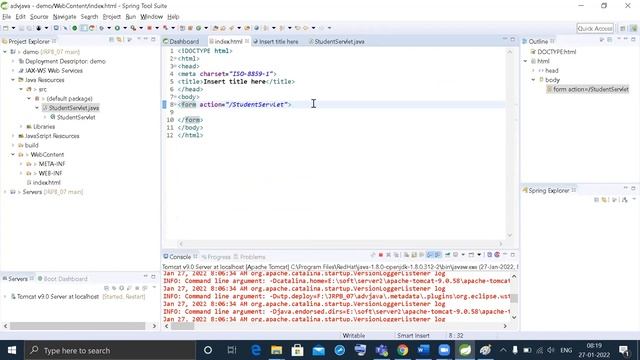Toggle Link with Editor in Project Explorer
The height and width of the screenshot is (360, 640).
(119, 40)
